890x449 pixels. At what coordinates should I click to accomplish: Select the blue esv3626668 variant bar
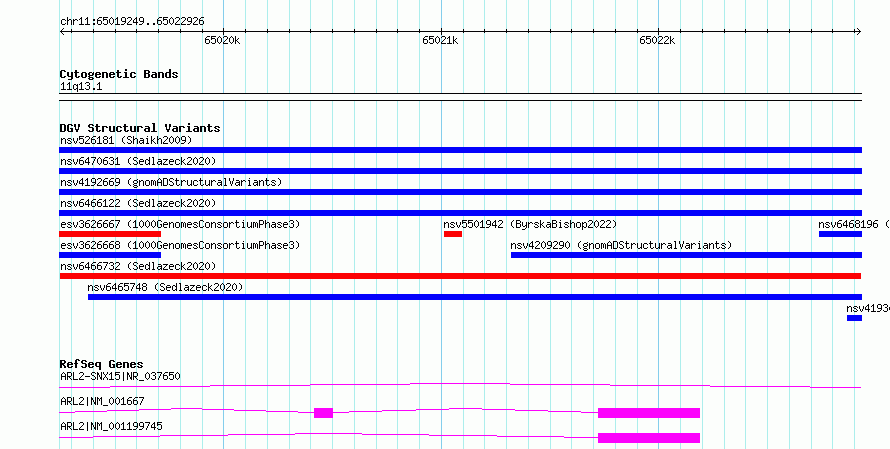(x=110, y=255)
